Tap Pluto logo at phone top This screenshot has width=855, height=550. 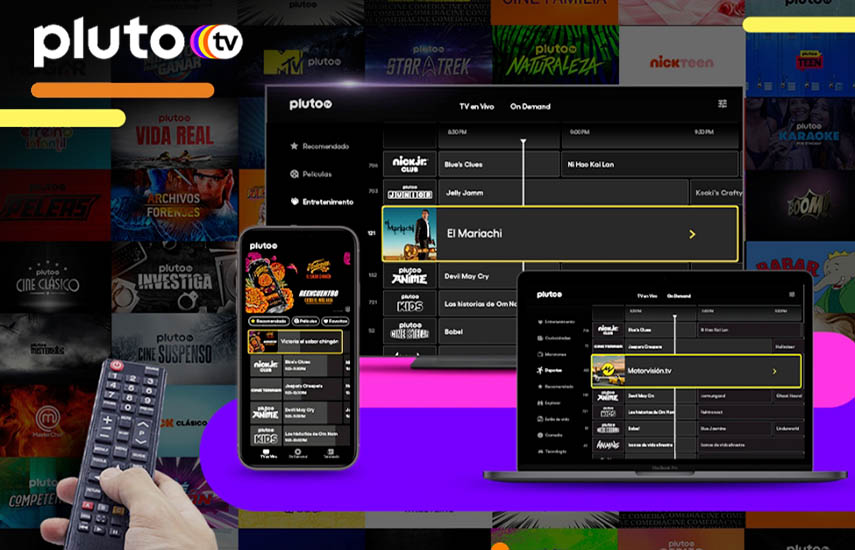coord(263,246)
